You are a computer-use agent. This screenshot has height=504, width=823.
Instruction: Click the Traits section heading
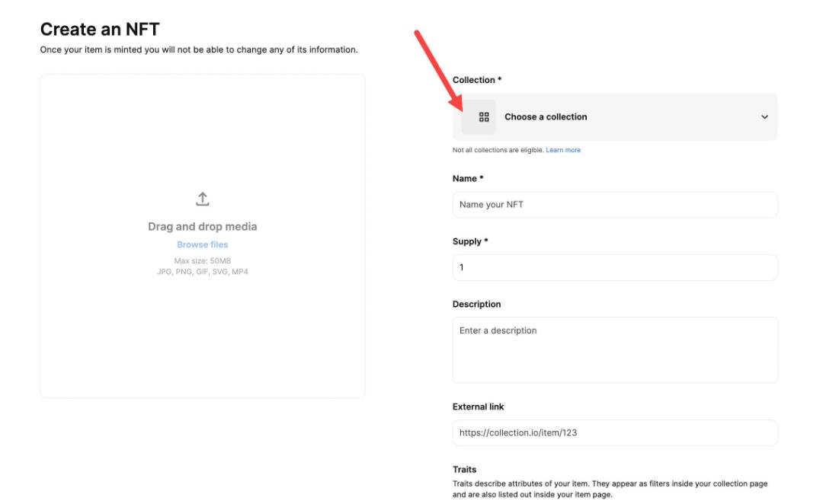465,470
